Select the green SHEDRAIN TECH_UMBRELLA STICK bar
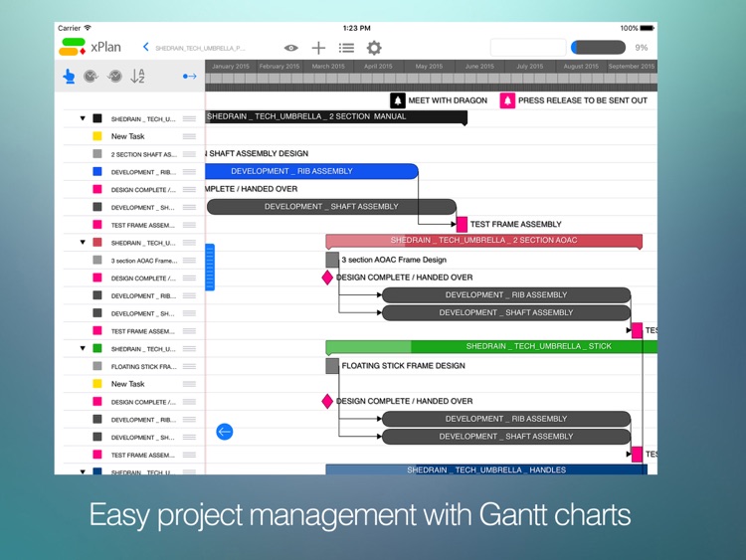 pyautogui.click(x=491, y=346)
